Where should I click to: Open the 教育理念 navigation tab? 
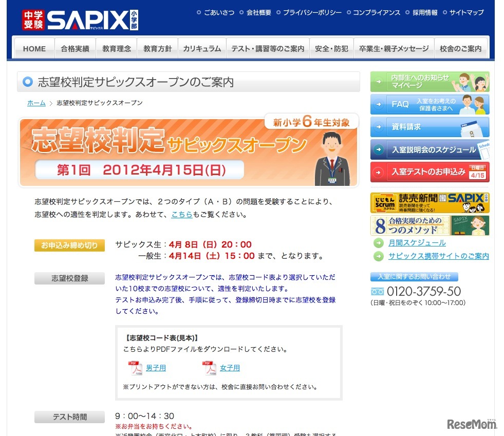116,48
